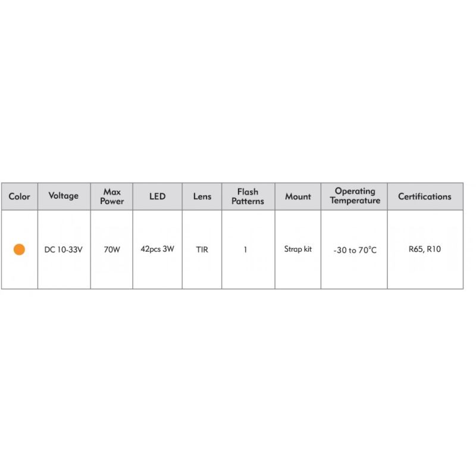The image size is (476, 476).
Task: Select the Lens header cell
Action: click(202, 196)
